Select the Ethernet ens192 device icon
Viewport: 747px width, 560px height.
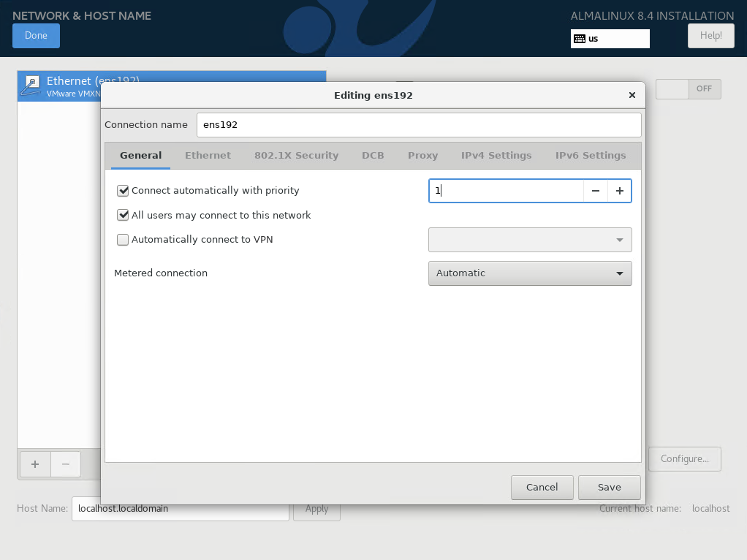pyautogui.click(x=31, y=86)
